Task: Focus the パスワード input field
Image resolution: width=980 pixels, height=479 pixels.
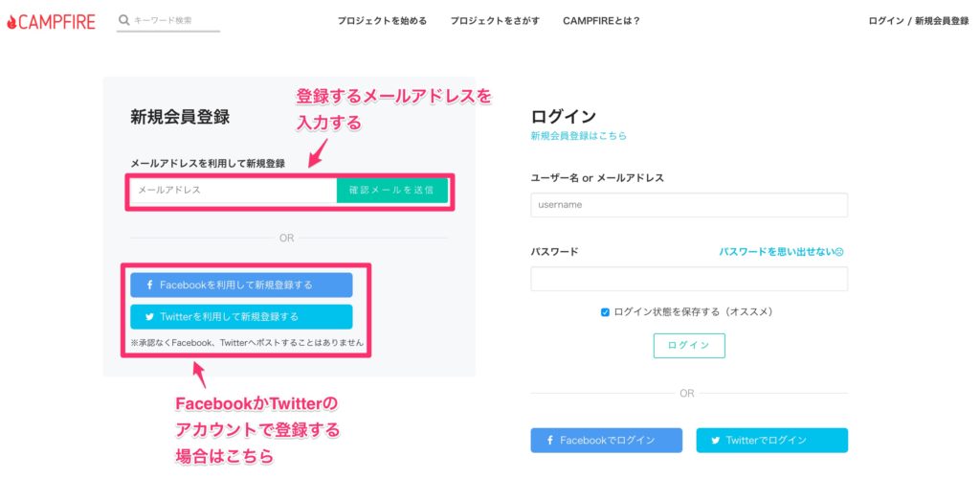Action: tap(689, 279)
